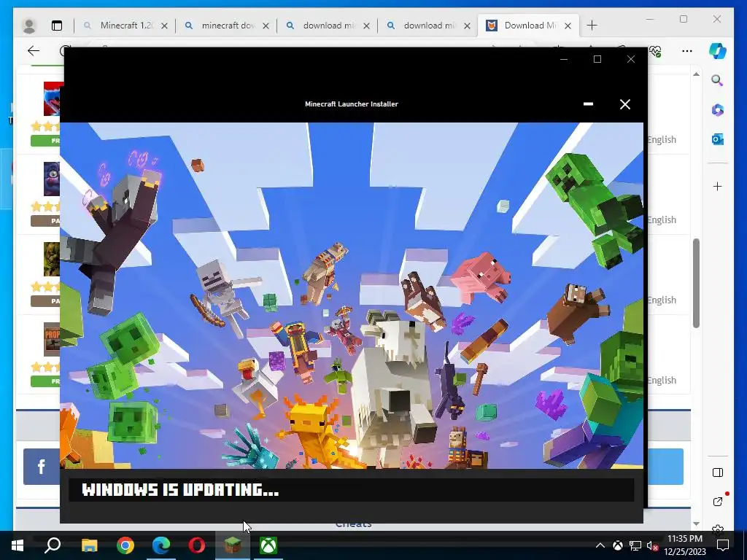
Task: Close the "Minecraft 1.2" tab
Action: 164,26
